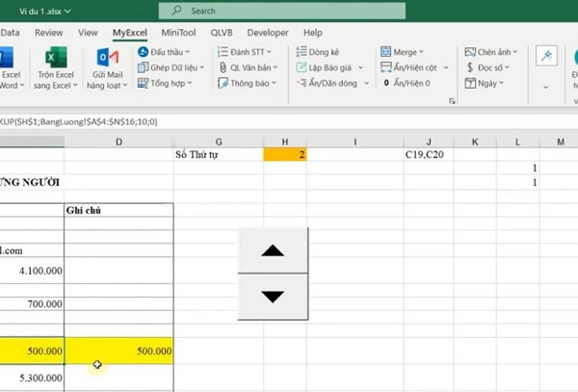The image size is (578, 392).
Task: Click the Chèn ảnh picture icon
Action: 470,52
